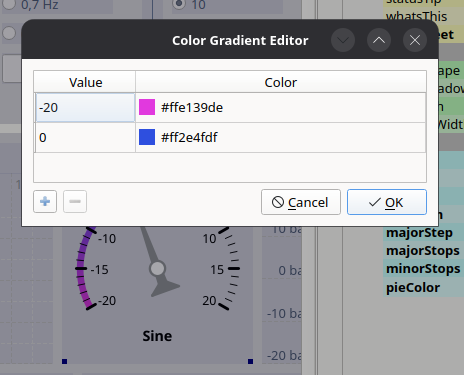Click the #ff2e4fdf color text
The width and height of the screenshot is (464, 375).
click(189, 137)
